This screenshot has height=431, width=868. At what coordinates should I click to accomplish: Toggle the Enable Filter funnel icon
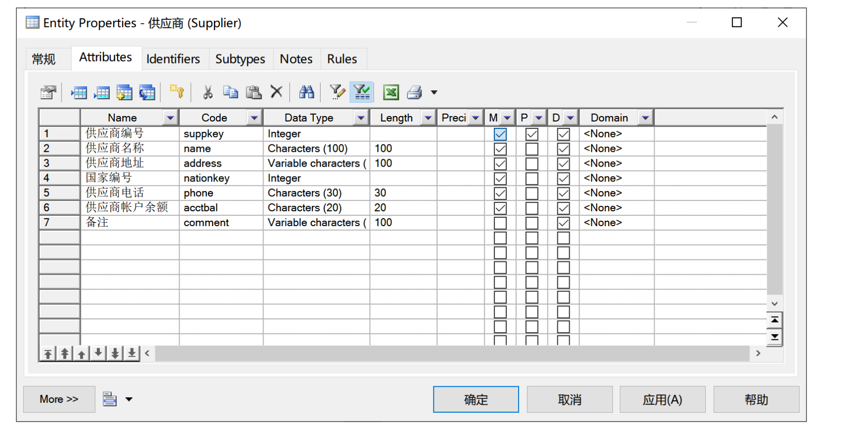tap(361, 92)
